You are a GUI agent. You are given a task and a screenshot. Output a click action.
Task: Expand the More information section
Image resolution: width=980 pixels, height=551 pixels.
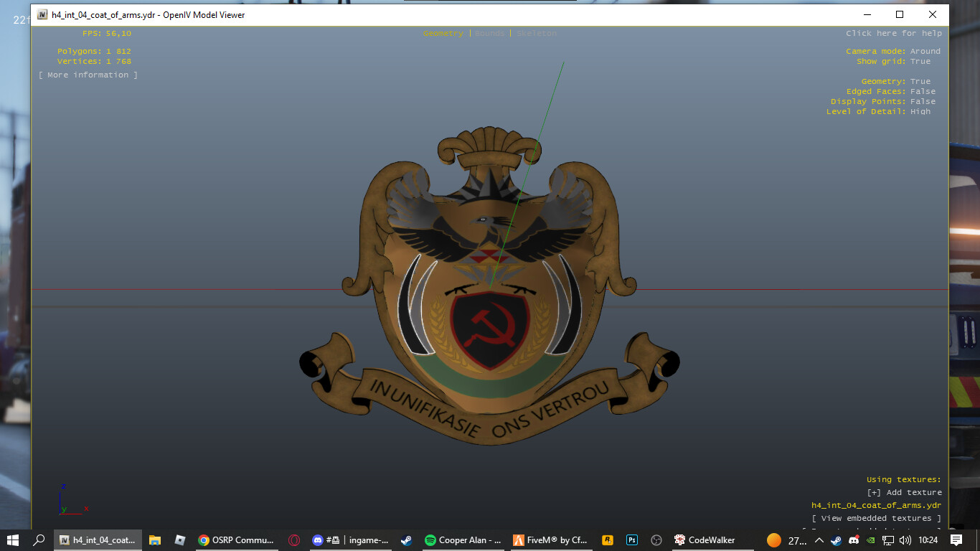(88, 75)
